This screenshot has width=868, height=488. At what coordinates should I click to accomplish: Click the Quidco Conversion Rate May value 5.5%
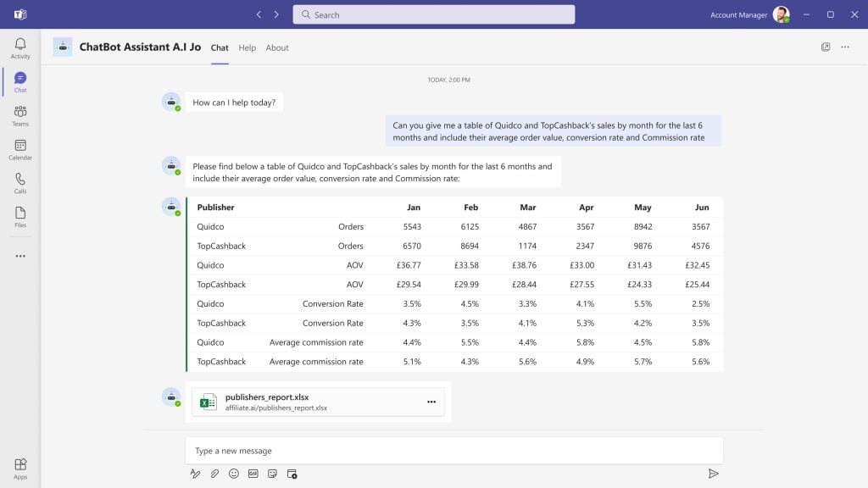click(643, 304)
